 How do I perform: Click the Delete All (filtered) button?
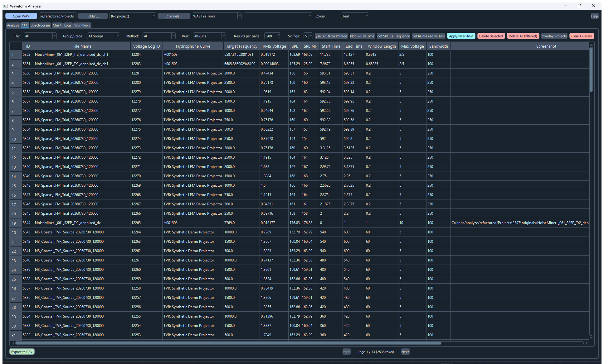tap(523, 36)
